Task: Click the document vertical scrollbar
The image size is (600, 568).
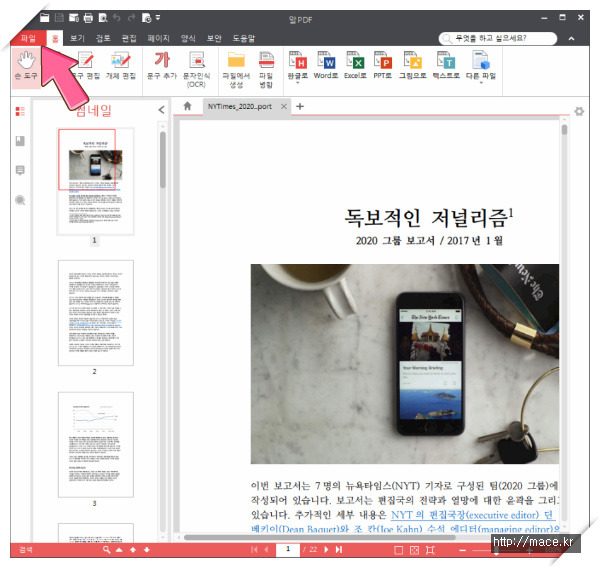Action: click(564, 129)
